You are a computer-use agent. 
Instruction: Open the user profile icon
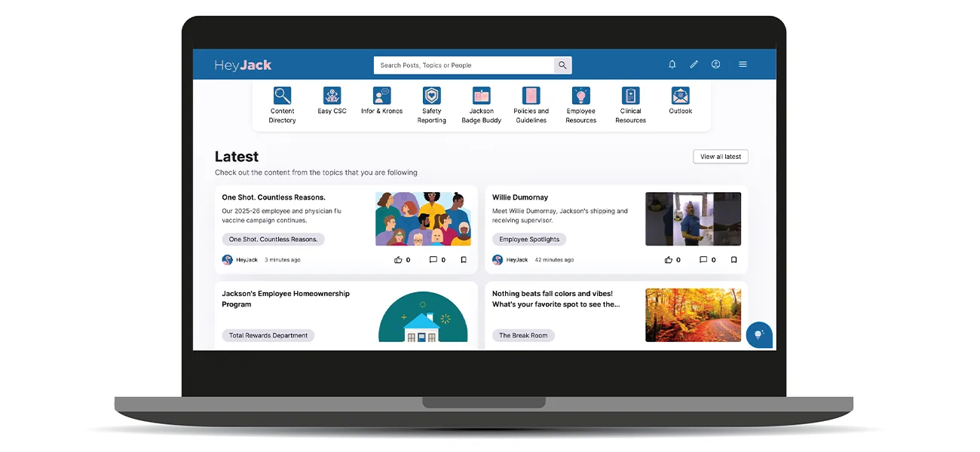pos(716,65)
